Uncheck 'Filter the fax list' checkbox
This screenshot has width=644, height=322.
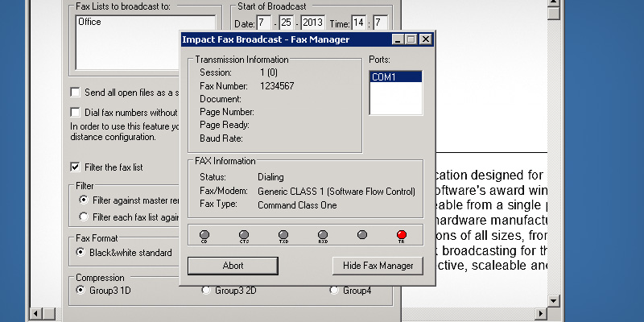[76, 167]
